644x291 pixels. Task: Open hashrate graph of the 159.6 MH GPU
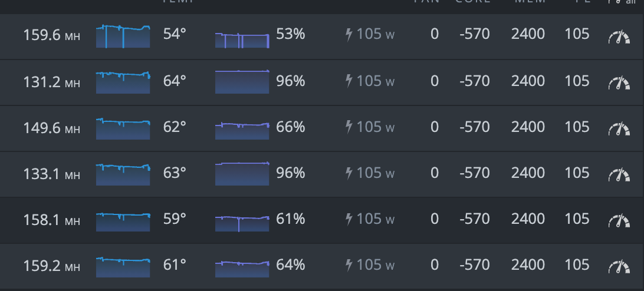(123, 37)
